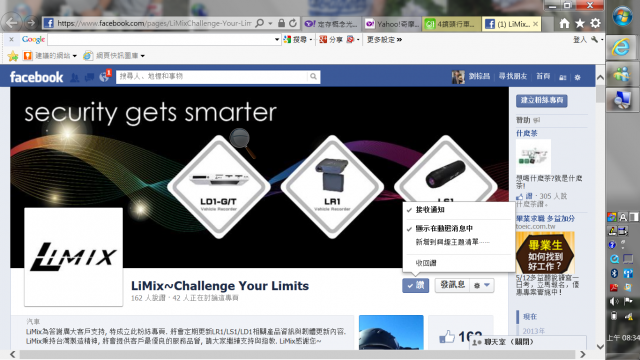Reload page with the refresh icon
The image size is (640, 360).
[x=293, y=23]
